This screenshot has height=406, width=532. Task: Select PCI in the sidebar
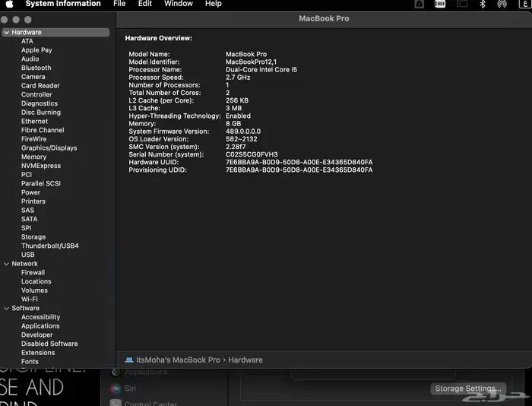[27, 174]
